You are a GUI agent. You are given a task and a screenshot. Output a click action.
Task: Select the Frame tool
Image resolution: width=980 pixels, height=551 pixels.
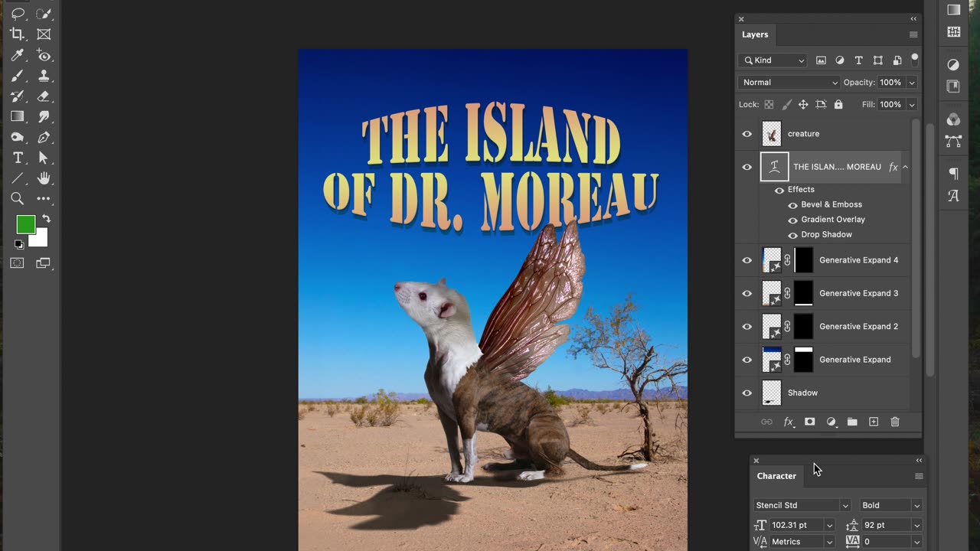coord(44,34)
